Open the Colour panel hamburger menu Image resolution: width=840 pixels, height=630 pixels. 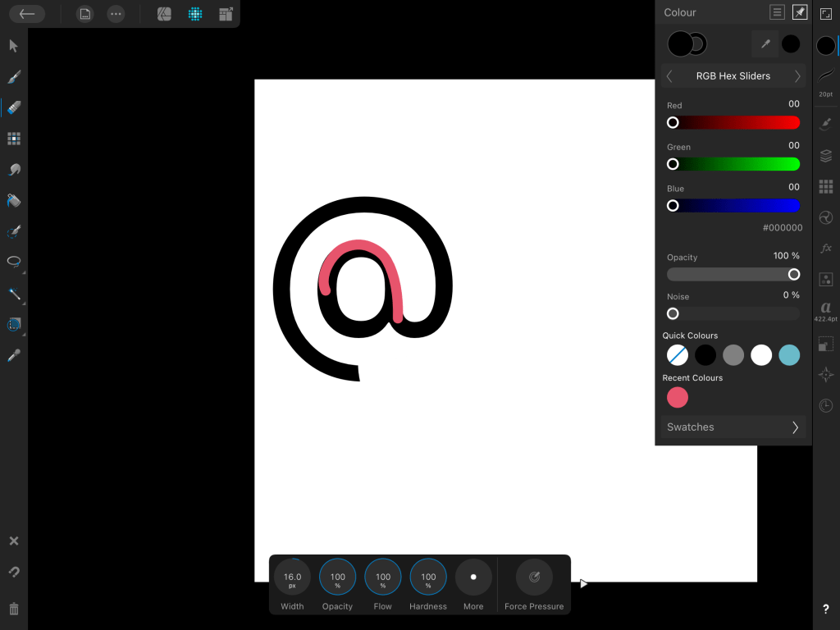(x=777, y=12)
